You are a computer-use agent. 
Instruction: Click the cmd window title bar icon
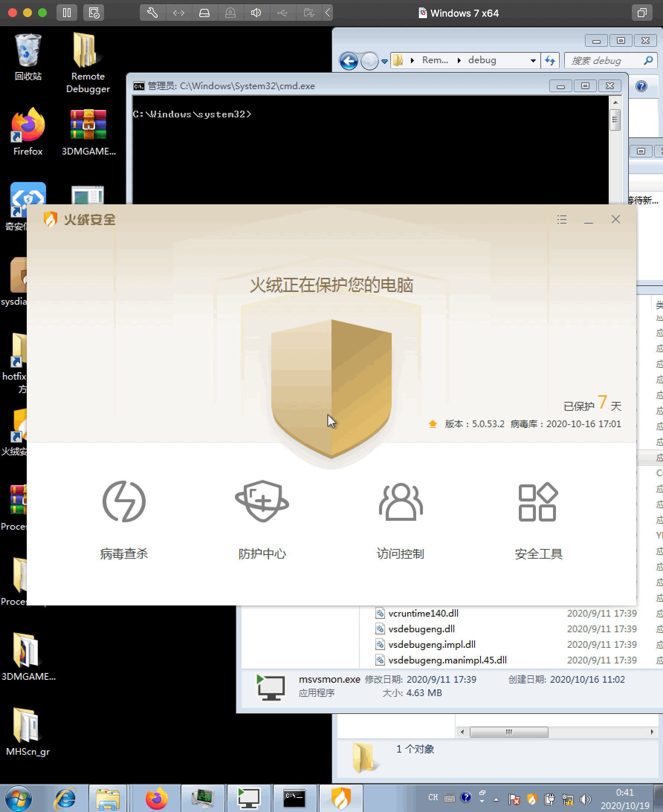pyautogui.click(x=138, y=86)
